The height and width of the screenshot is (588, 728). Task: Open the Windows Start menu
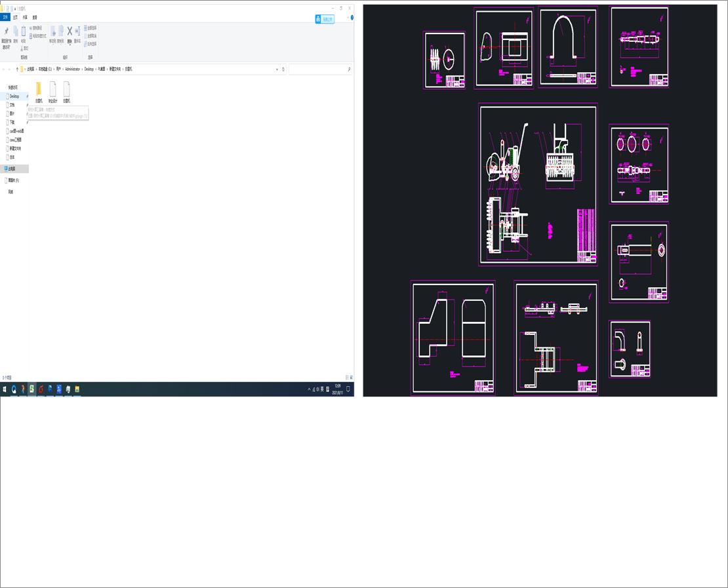pyautogui.click(x=5, y=389)
